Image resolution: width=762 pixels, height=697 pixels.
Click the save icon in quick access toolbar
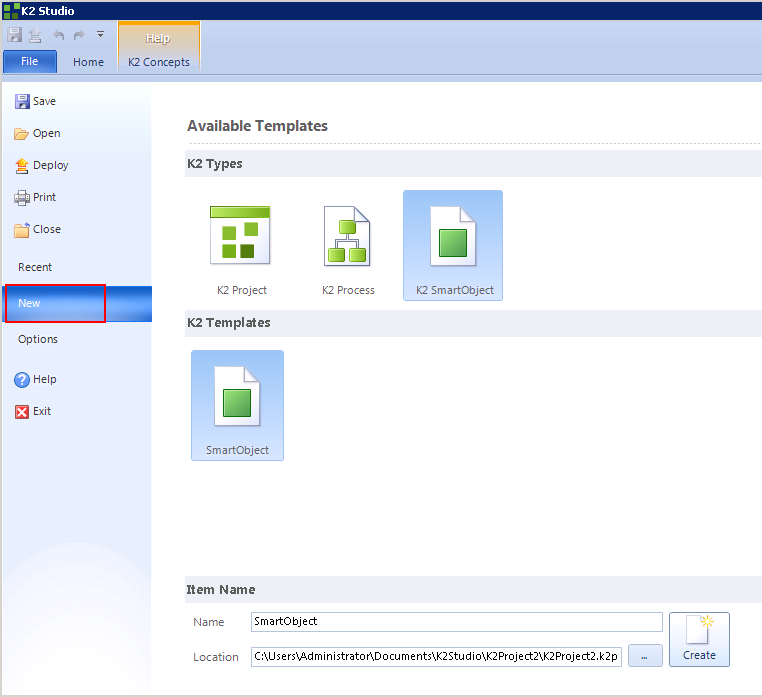[x=15, y=35]
